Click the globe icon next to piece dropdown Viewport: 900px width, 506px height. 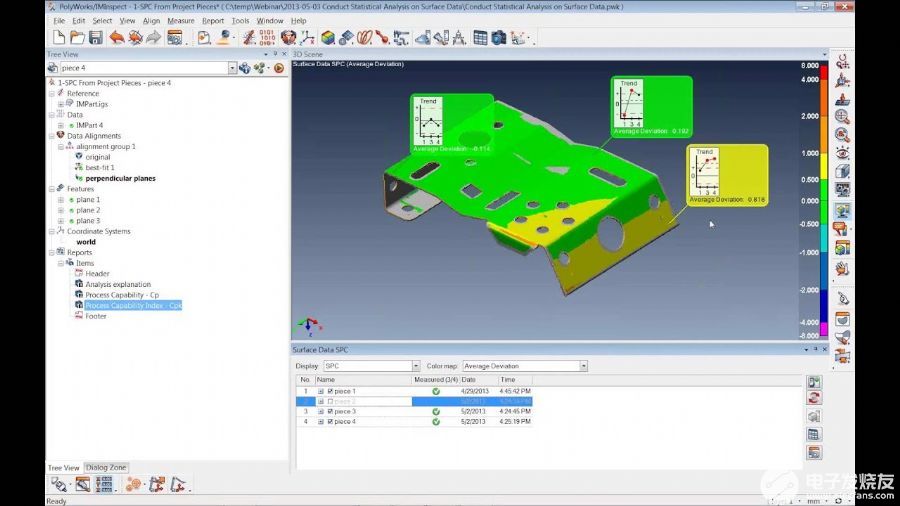pos(245,68)
